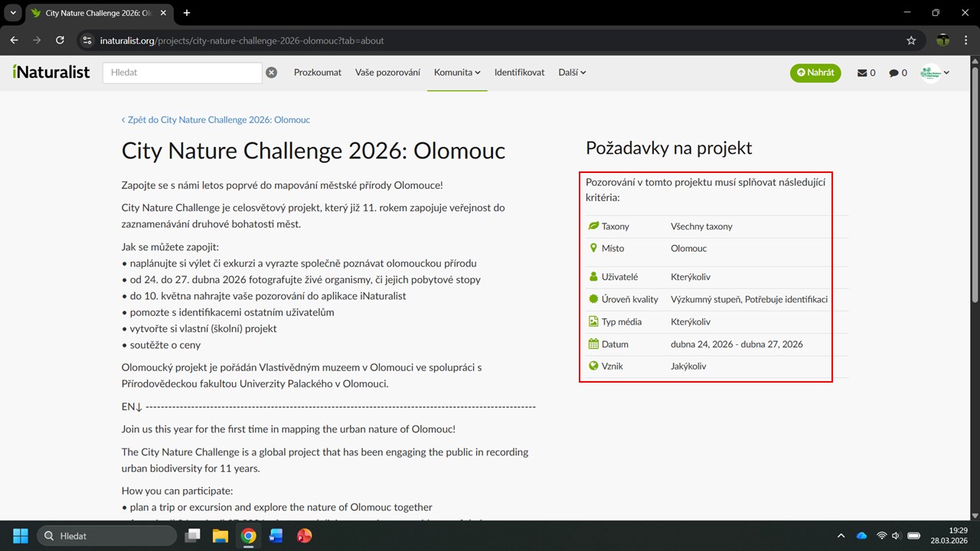Open File Explorer from taskbar

[220, 536]
